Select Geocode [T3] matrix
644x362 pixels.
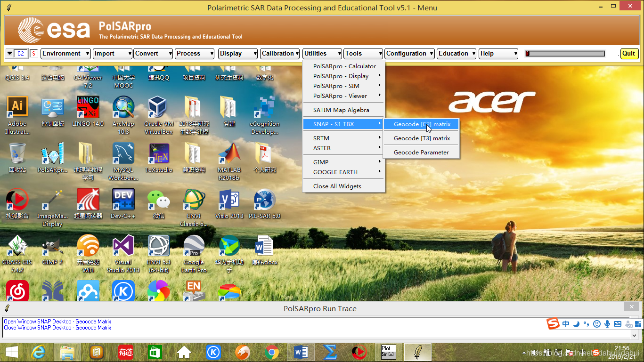[421, 138]
